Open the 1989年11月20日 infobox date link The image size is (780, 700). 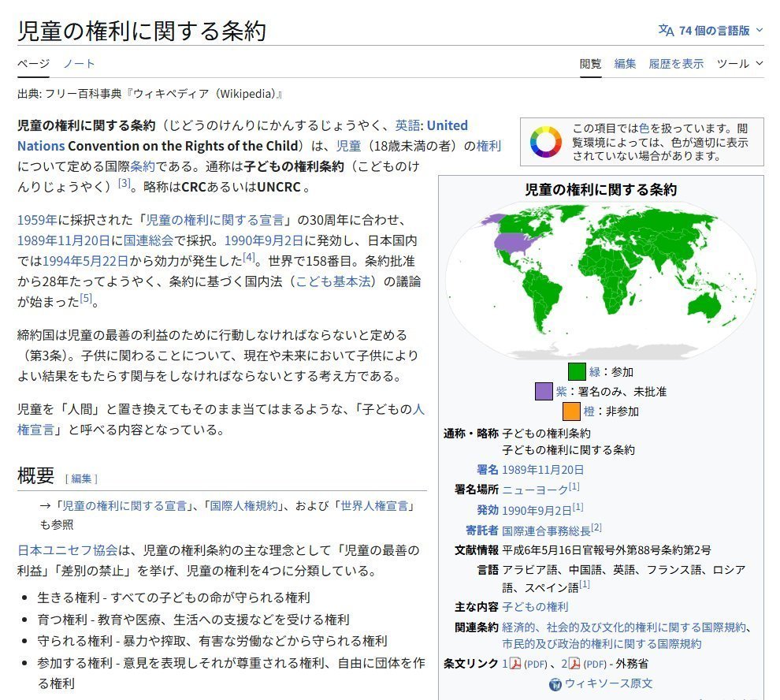(543, 470)
